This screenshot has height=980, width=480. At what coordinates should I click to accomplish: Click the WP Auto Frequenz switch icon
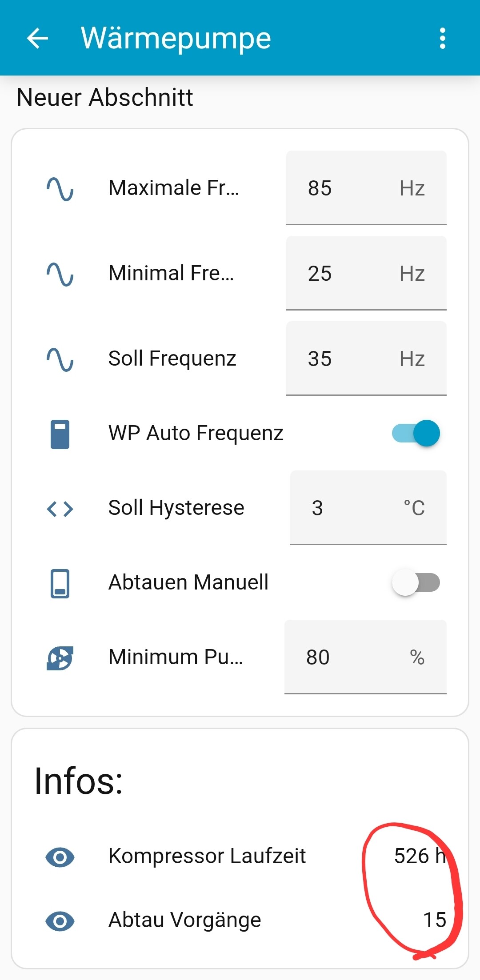pyautogui.click(x=60, y=434)
